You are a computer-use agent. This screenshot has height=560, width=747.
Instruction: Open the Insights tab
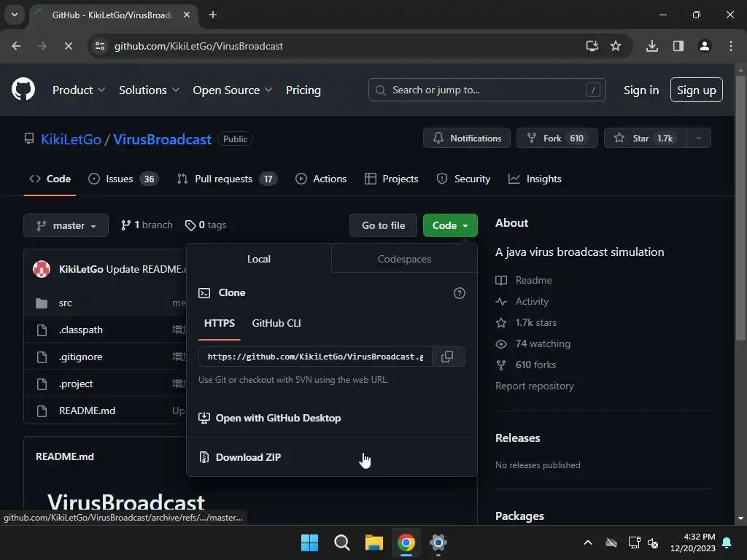(535, 179)
